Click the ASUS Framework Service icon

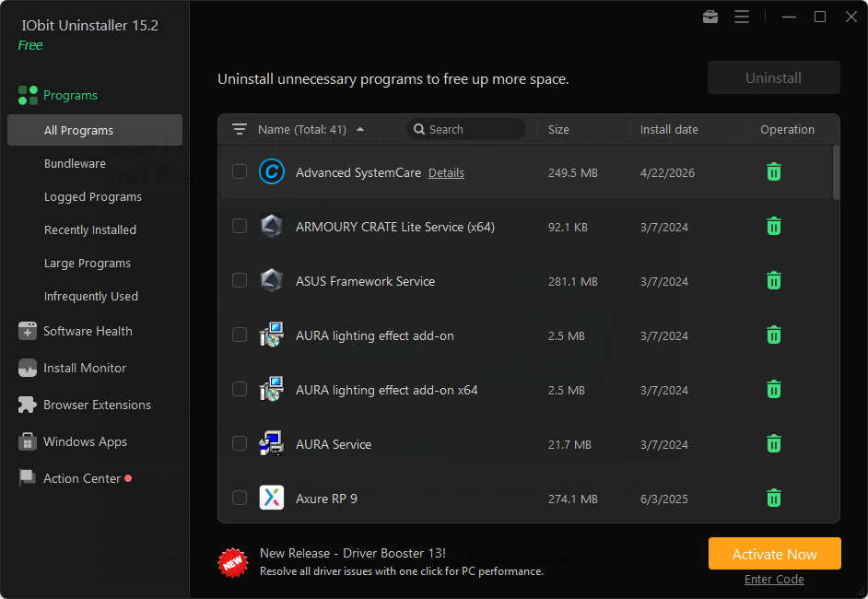[x=272, y=281]
